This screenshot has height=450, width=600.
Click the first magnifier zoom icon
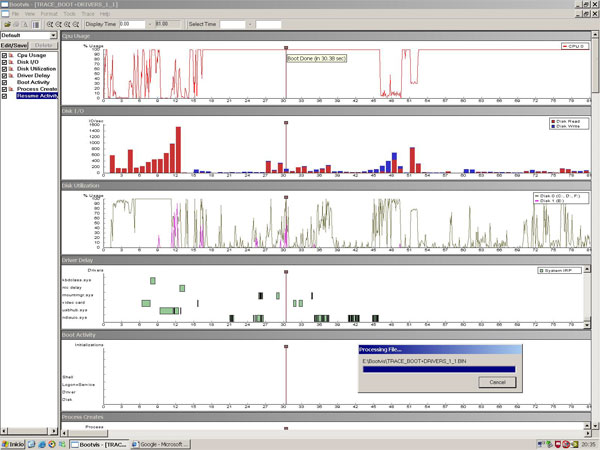point(50,23)
